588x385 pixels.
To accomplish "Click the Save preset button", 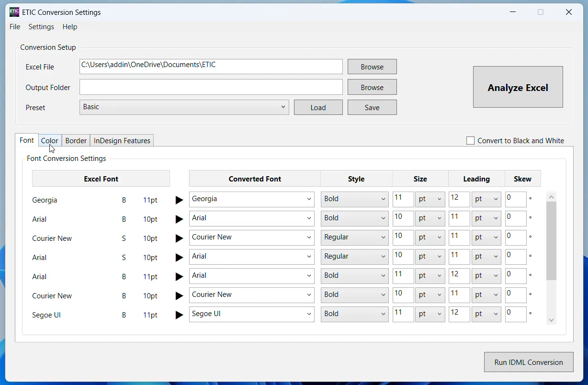I will 372,107.
